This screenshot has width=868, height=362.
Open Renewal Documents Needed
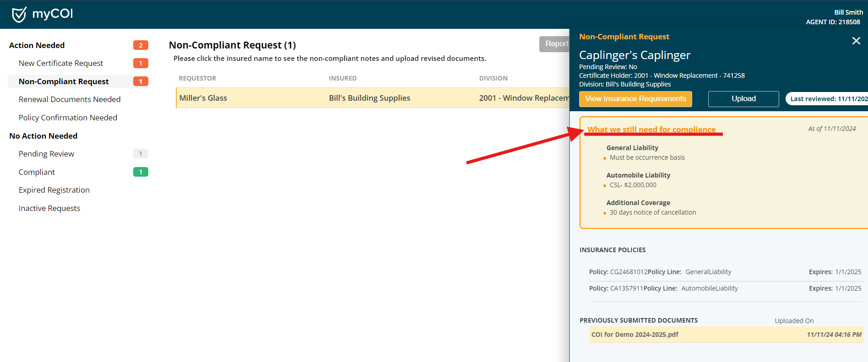[x=70, y=99]
